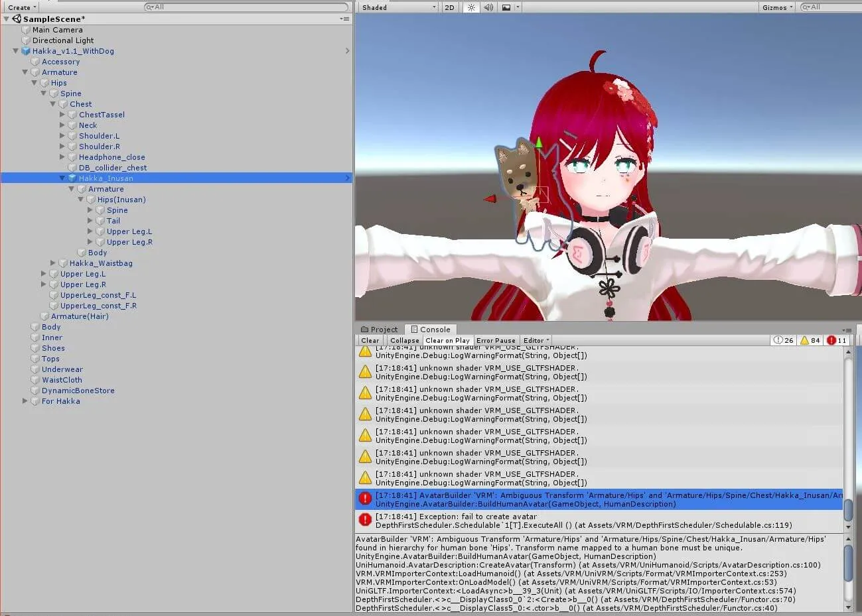Image resolution: width=862 pixels, height=616 pixels.
Task: Toggle scene audio speaker button
Action: (488, 7)
